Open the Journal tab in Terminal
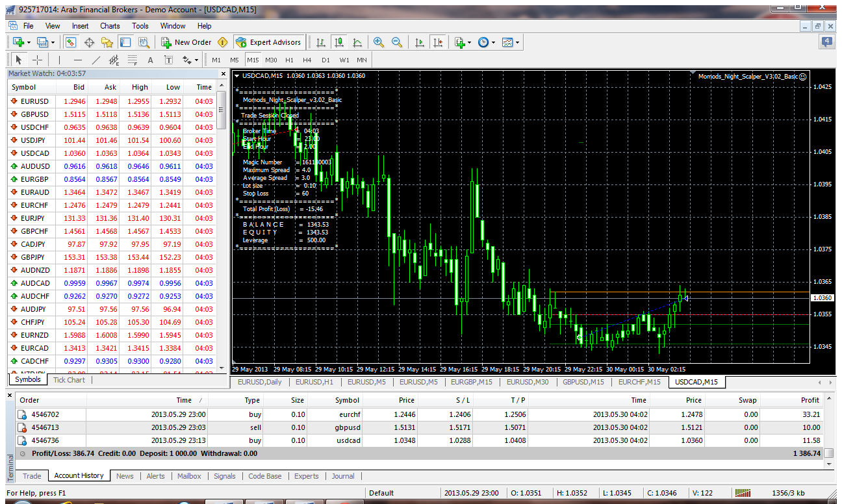Screen dimensions: 842x504 (x=343, y=476)
